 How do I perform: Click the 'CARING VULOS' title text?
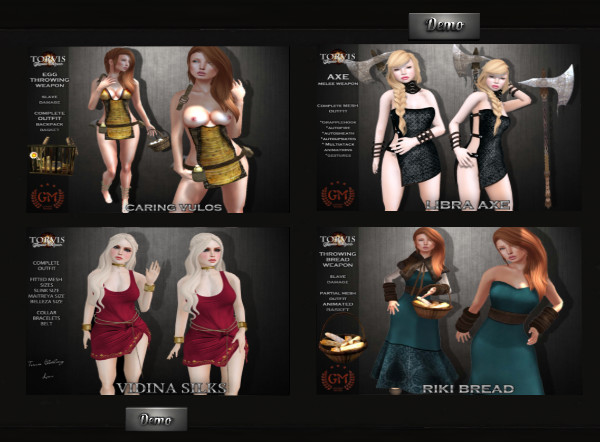click(x=173, y=207)
